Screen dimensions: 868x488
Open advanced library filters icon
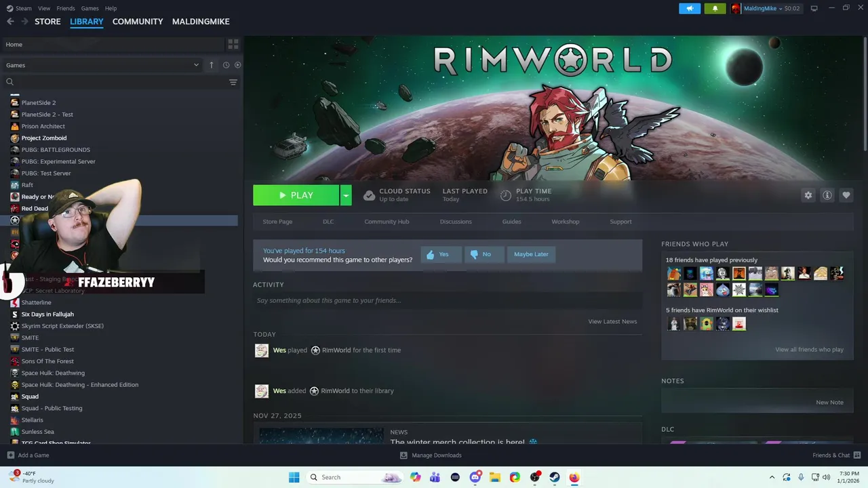pyautogui.click(x=233, y=82)
